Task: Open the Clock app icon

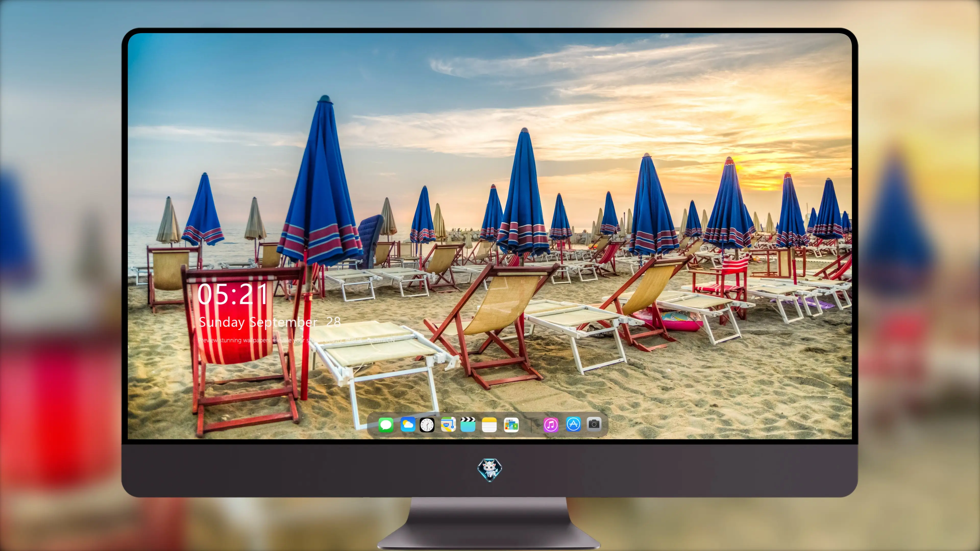Action: [x=427, y=425]
